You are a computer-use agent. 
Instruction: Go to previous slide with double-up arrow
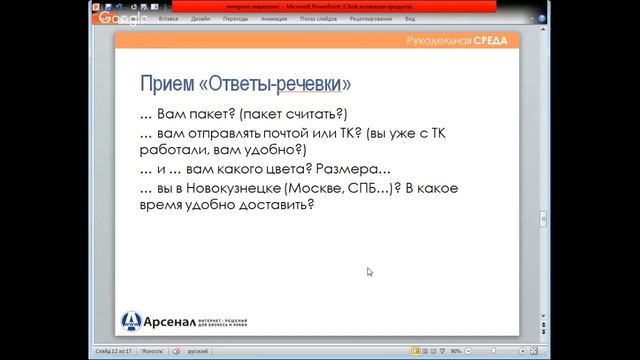(543, 324)
